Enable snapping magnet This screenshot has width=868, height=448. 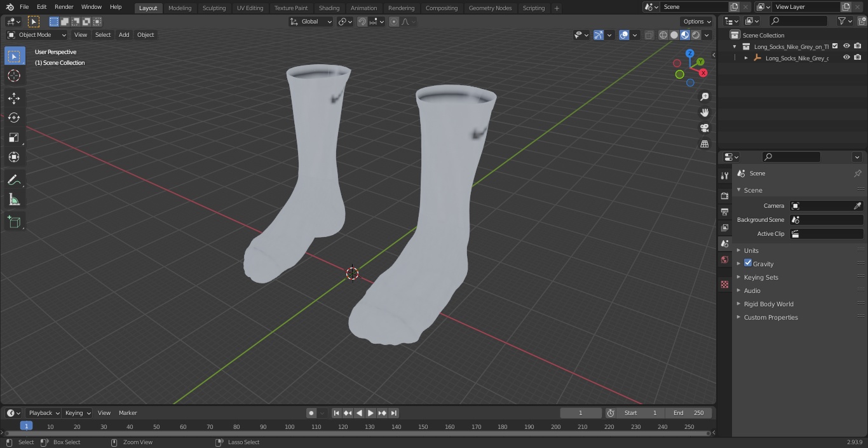362,22
